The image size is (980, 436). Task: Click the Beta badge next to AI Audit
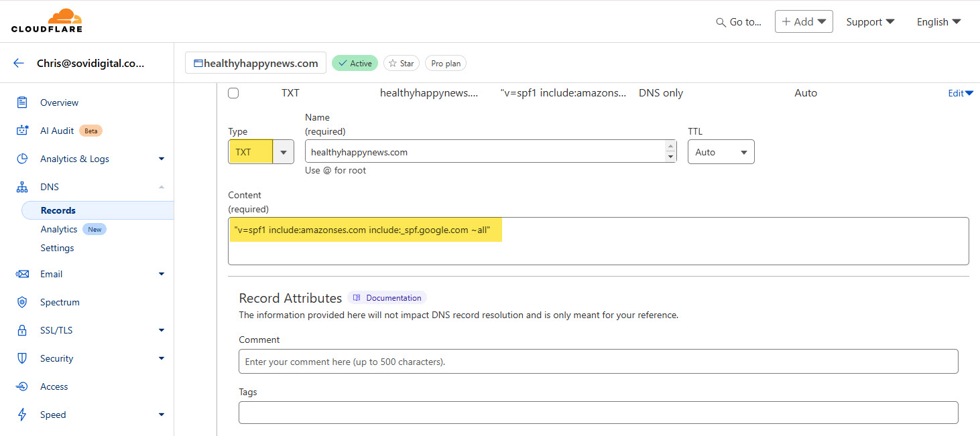pos(91,131)
